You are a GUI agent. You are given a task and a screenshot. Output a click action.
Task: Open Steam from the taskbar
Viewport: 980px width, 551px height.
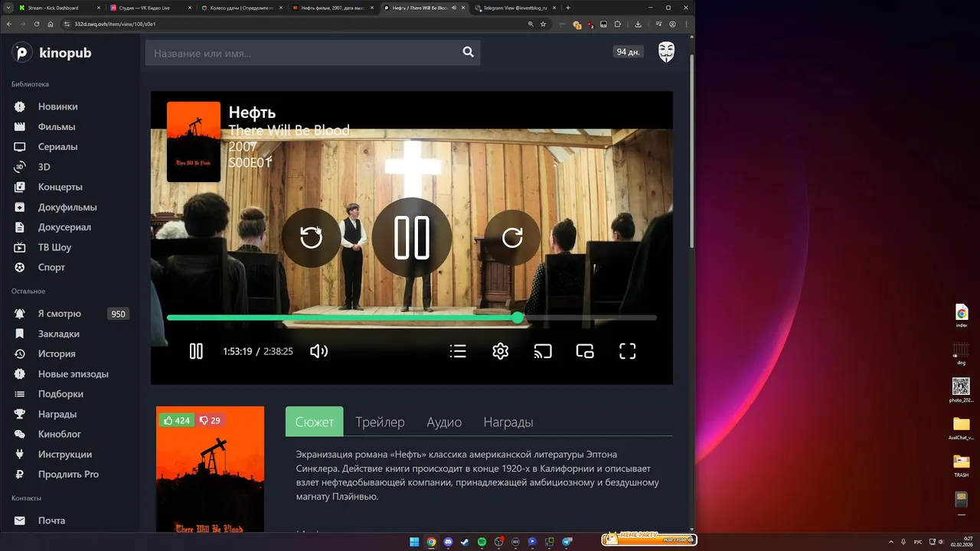coord(465,542)
